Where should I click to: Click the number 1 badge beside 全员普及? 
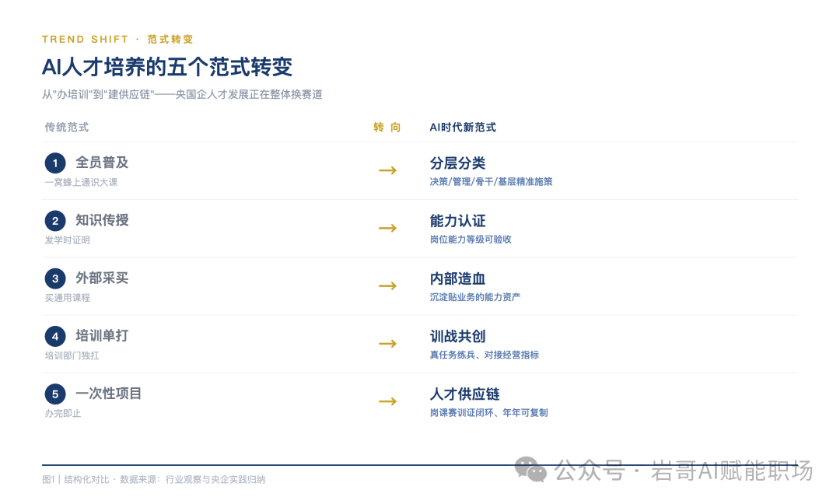pyautogui.click(x=55, y=163)
